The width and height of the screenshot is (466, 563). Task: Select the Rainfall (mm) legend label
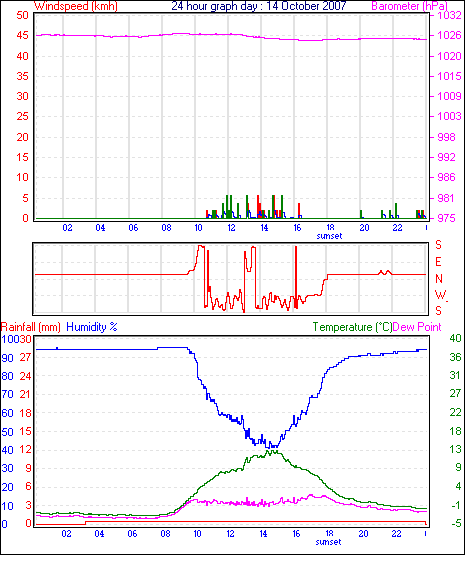click(x=31, y=327)
